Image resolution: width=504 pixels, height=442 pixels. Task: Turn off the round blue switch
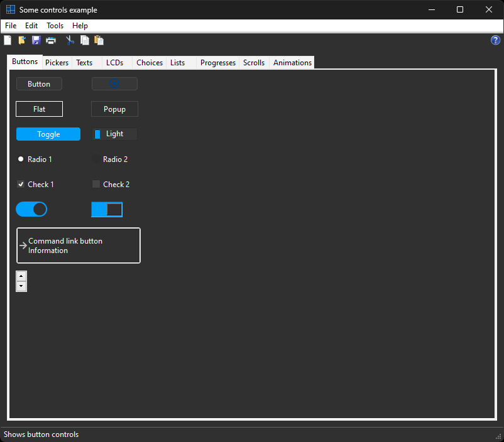31,209
